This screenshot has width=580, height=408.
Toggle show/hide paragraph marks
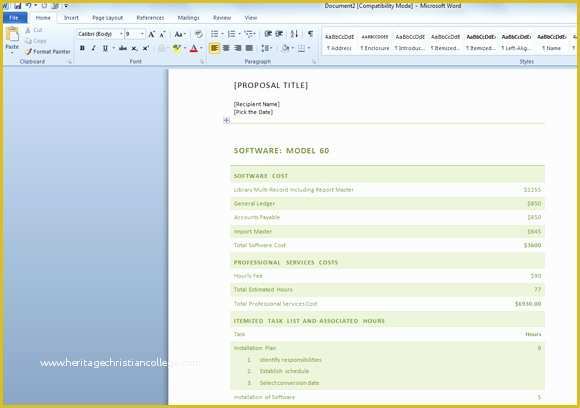tap(311, 34)
